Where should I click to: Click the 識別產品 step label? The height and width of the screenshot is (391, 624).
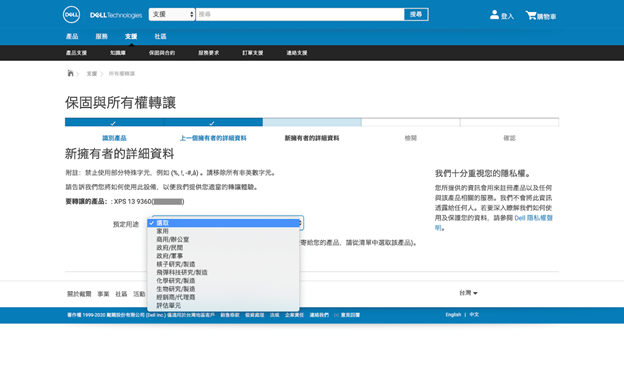point(114,138)
